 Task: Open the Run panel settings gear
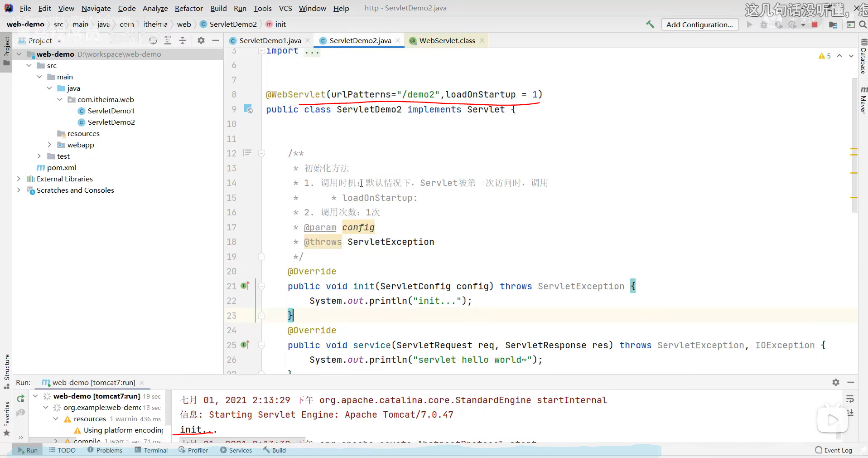click(x=836, y=382)
